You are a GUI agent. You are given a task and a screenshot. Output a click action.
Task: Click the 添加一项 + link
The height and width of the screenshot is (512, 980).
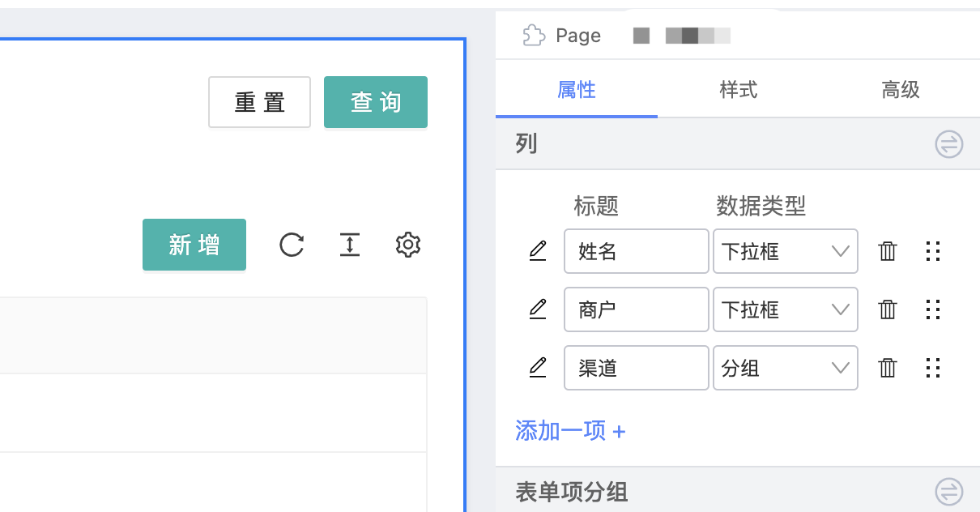tap(570, 430)
